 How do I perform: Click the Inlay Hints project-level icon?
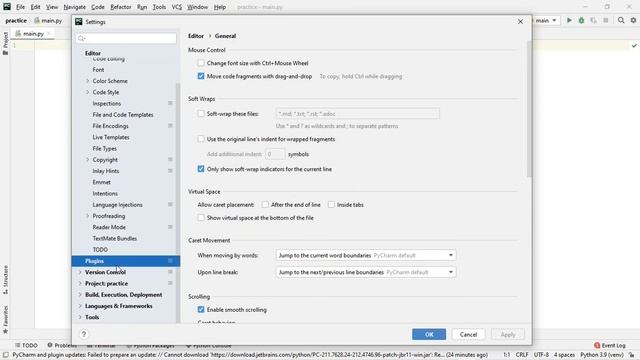tap(170, 171)
